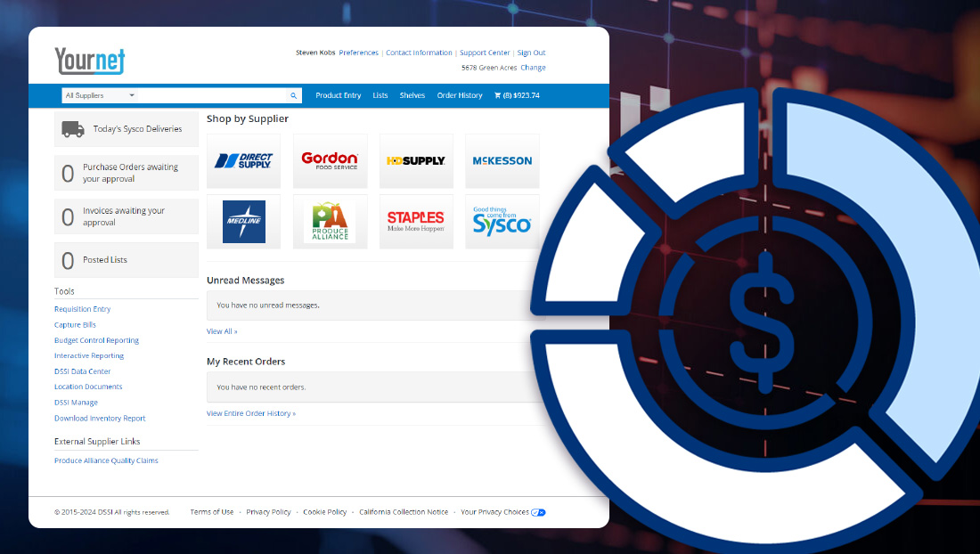This screenshot has width=980, height=554.
Task: Select the Gordon Food Service logo
Action: tap(330, 160)
